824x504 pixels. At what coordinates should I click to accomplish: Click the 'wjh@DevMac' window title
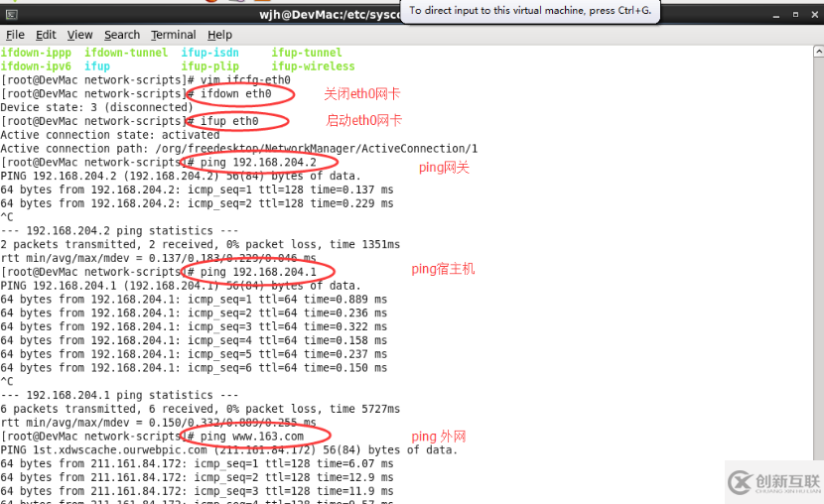coord(330,15)
